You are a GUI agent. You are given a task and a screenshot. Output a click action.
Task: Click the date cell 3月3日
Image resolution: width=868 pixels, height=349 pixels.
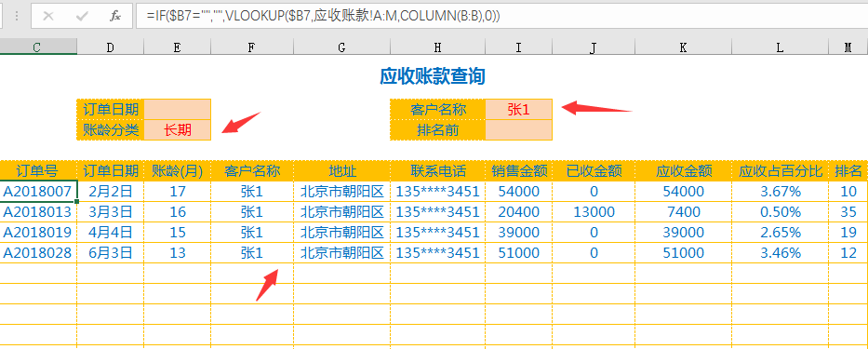tap(110, 211)
